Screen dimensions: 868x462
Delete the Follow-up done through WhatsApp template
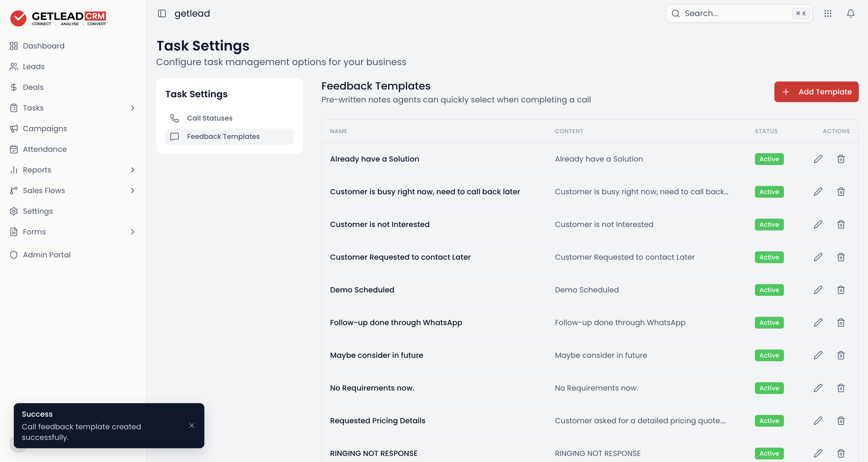tap(841, 323)
